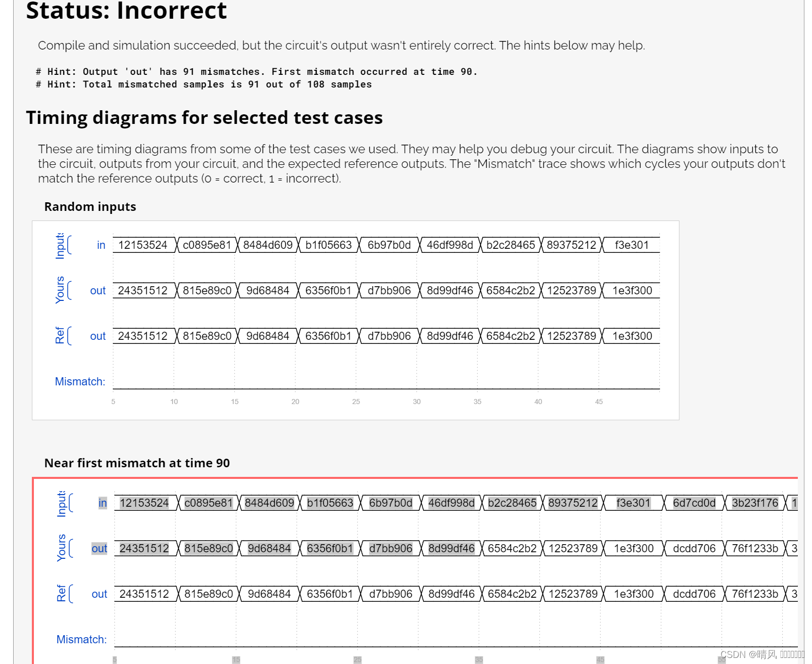Select time marker 30 in Random inputs diagram
This screenshot has width=812, height=664.
point(417,402)
